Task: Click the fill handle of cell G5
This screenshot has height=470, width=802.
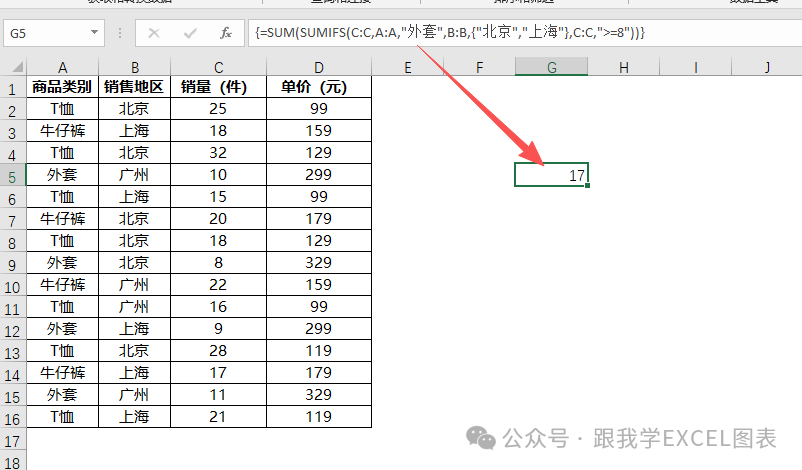Action: pos(588,186)
